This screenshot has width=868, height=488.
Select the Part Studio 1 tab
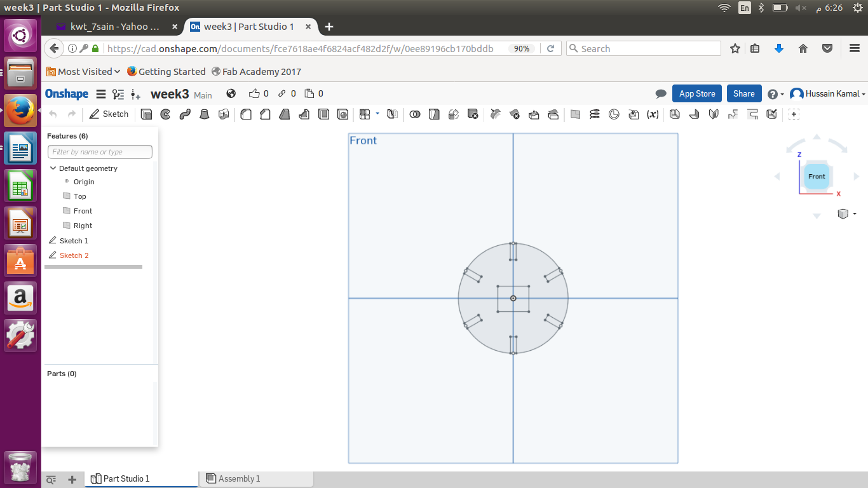click(126, 479)
